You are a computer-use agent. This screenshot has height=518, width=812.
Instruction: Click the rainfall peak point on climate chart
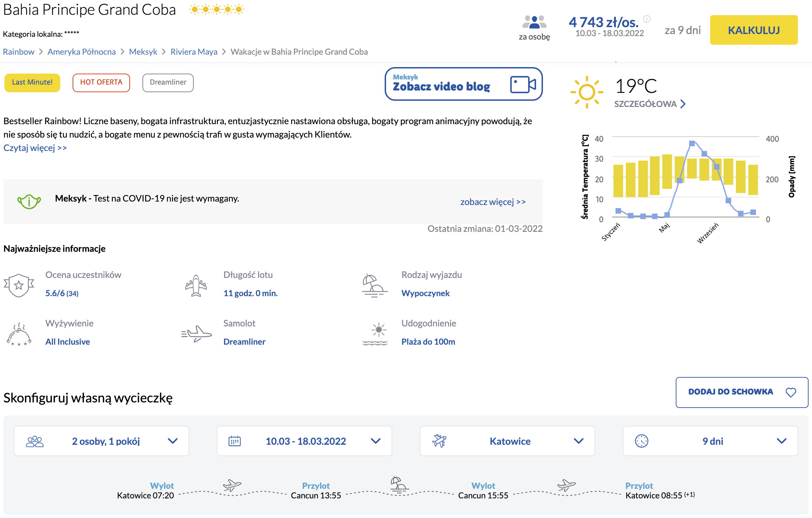[692, 143]
